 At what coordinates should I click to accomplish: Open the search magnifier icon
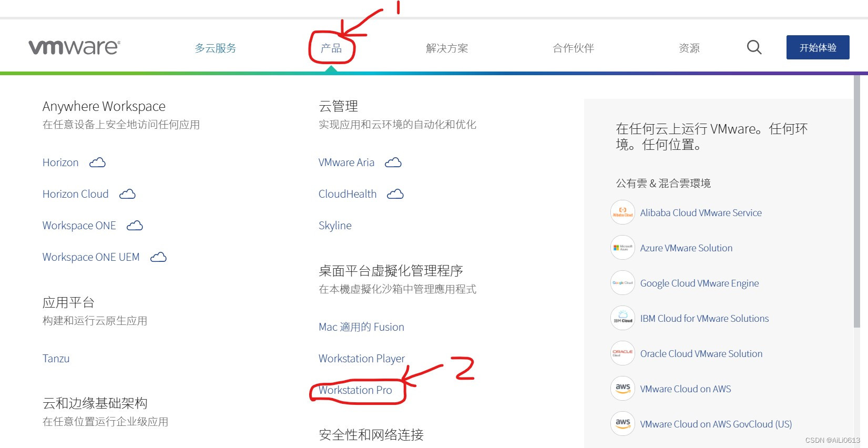(754, 47)
